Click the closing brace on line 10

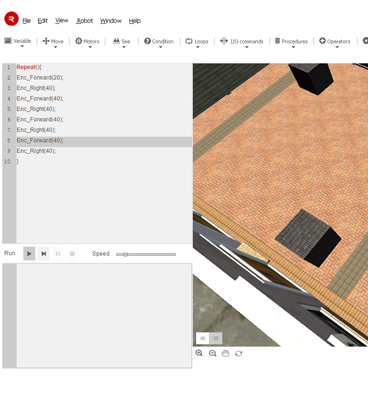coord(18,161)
